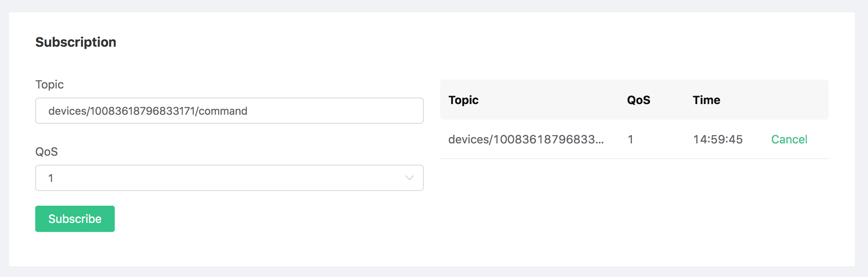Click the QoS dropdown chevron arrow

pyautogui.click(x=409, y=178)
